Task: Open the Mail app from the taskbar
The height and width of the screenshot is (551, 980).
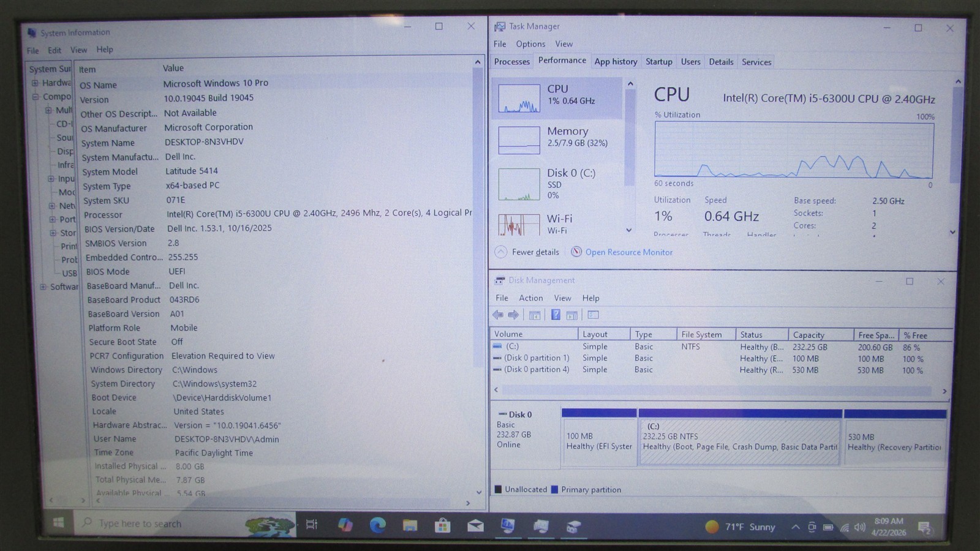Action: point(475,526)
